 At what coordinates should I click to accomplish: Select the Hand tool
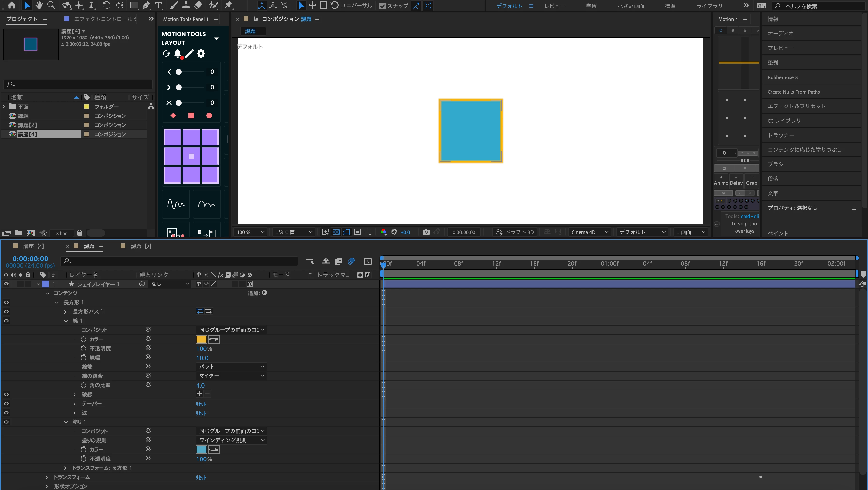tap(39, 5)
